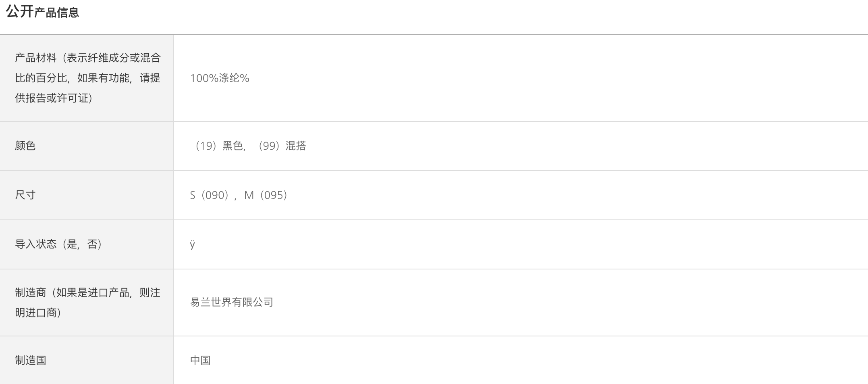Click the 比的百分比 line of the material label
868x384 pixels.
point(88,78)
